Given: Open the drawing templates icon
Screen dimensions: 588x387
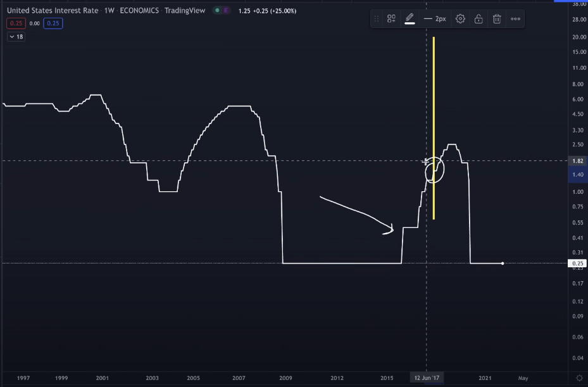Looking at the screenshot, I should tap(391, 19).
